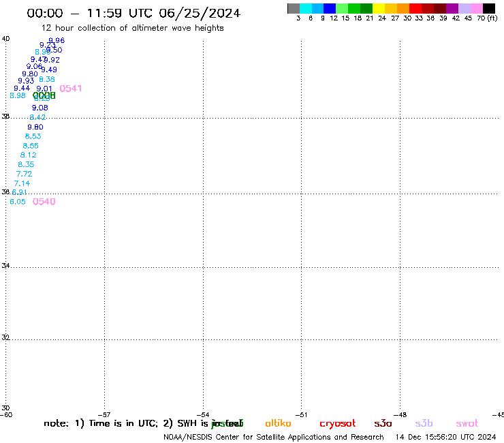The image size is (504, 443).
Task: Select the lavender 's3b' legend label
Action: coord(424,423)
